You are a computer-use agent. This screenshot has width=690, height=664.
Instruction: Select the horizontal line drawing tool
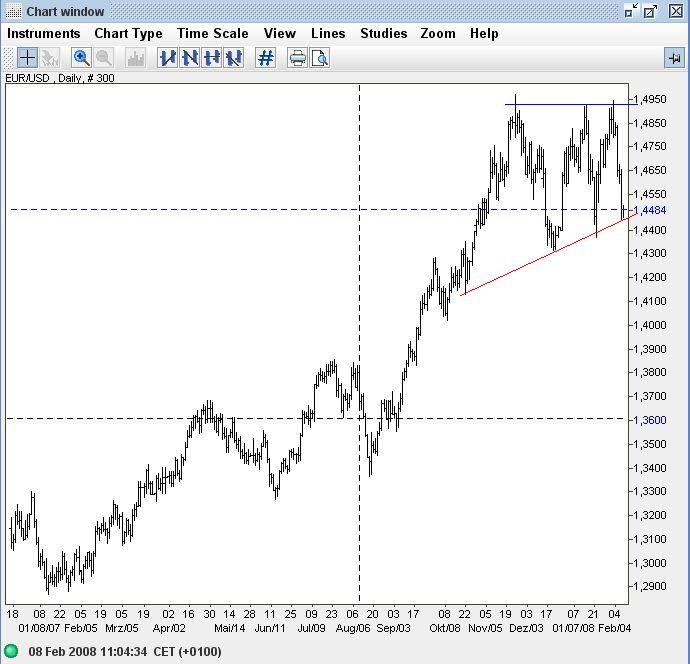tap(212, 58)
